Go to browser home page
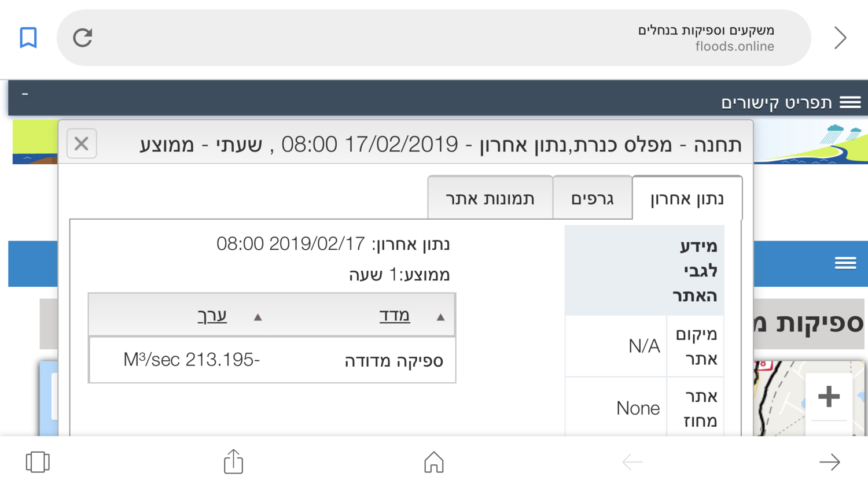Screen dimensions: 868x488 coord(433,462)
